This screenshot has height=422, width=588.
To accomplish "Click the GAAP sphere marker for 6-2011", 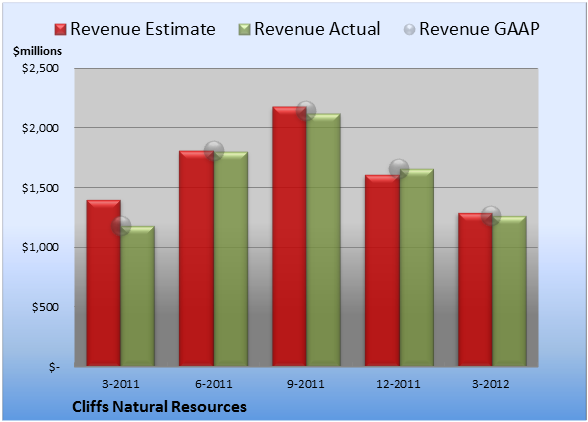I will point(214,151).
